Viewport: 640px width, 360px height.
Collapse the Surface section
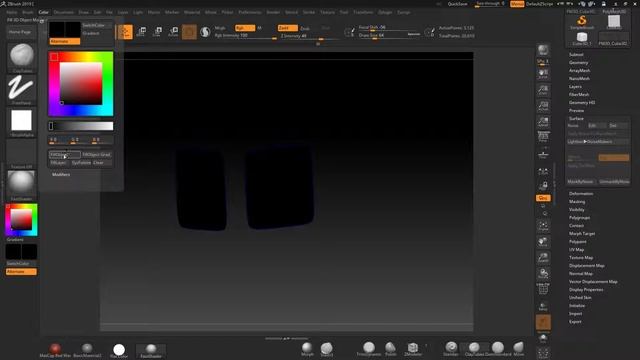tap(576, 118)
